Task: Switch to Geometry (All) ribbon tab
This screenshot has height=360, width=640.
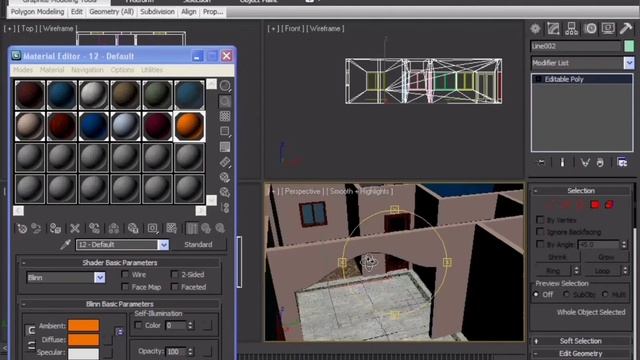Action: (x=111, y=12)
